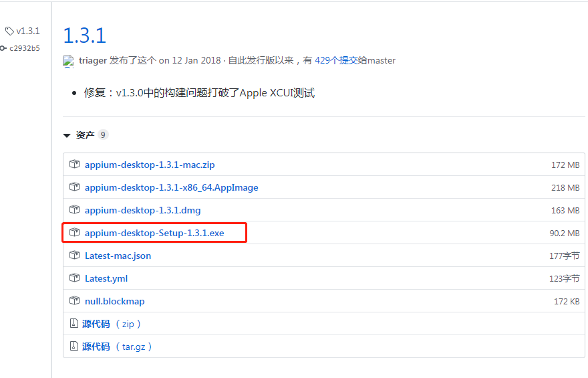Click the 172 MB size of mac.zip
The height and width of the screenshot is (378, 588).
pos(565,165)
